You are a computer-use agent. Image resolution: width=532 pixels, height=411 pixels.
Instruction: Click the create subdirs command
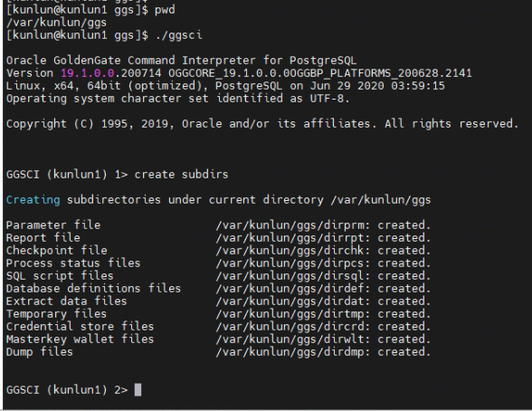(182, 175)
